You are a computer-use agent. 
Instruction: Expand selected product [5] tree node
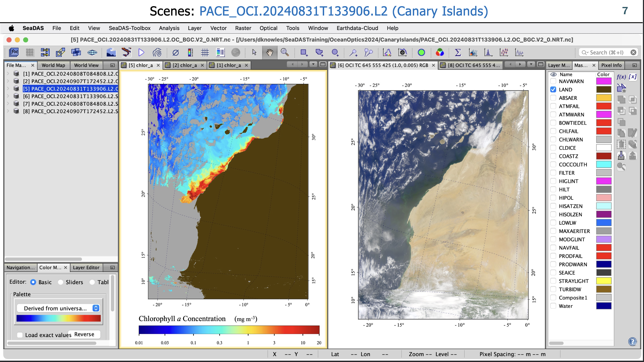pos(8,88)
